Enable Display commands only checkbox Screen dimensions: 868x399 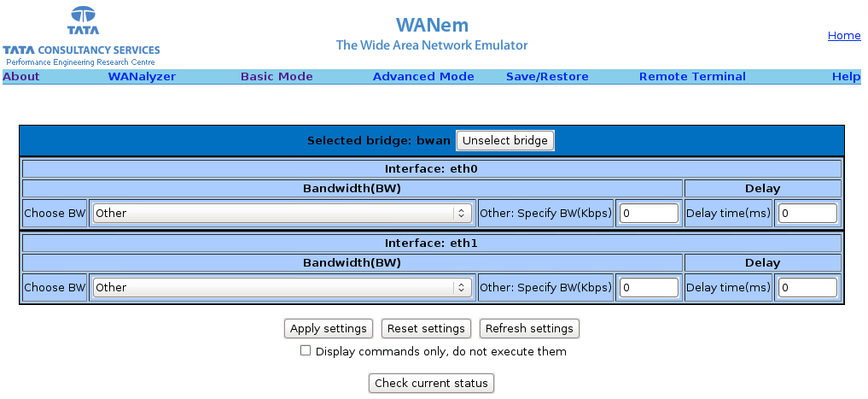click(305, 350)
